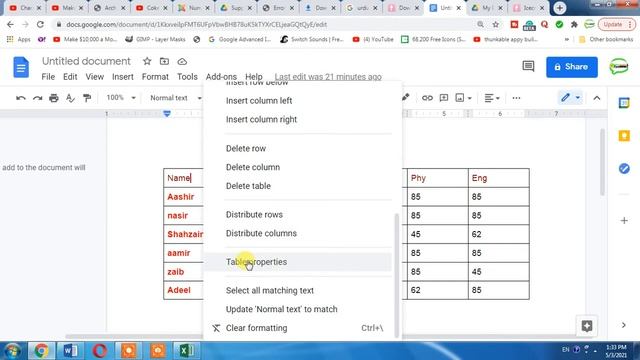This screenshot has height=360, width=640.
Task: Click the blue Share button
Action: click(x=572, y=67)
